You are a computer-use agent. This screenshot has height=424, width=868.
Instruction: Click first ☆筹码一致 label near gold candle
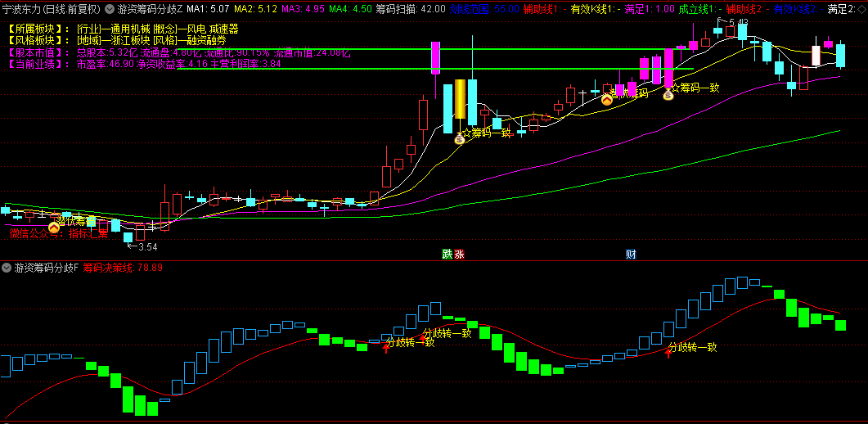coord(487,133)
